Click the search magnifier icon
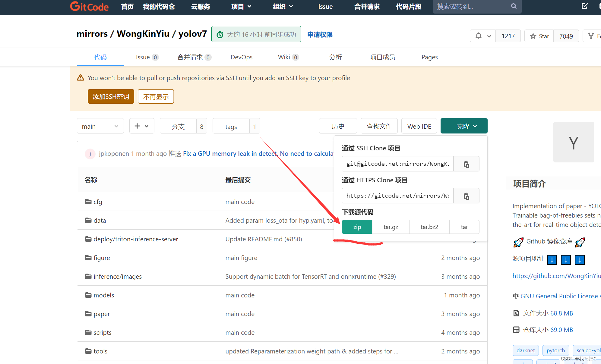This screenshot has height=364, width=601. [514, 6]
